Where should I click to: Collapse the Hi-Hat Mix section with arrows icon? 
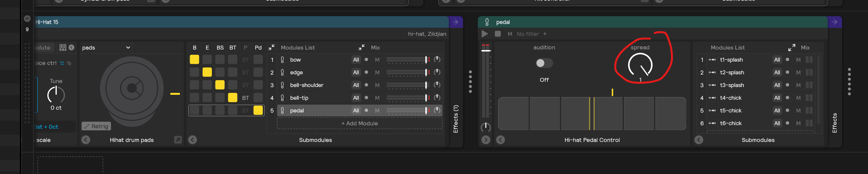(x=361, y=48)
